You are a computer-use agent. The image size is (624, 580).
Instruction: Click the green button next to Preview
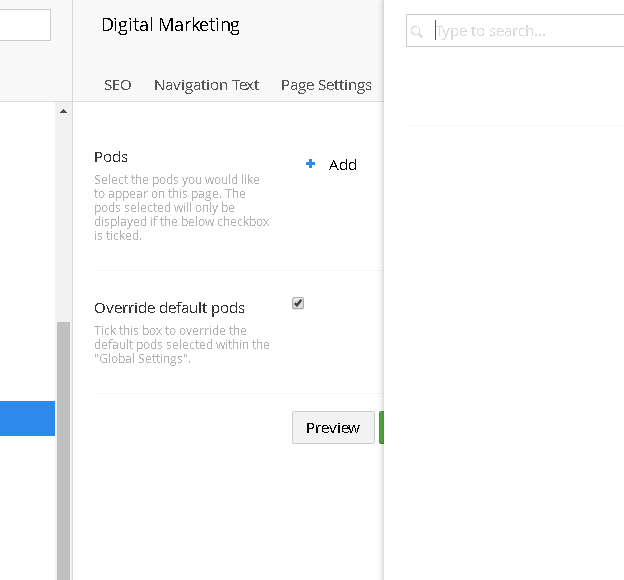tap(381, 428)
